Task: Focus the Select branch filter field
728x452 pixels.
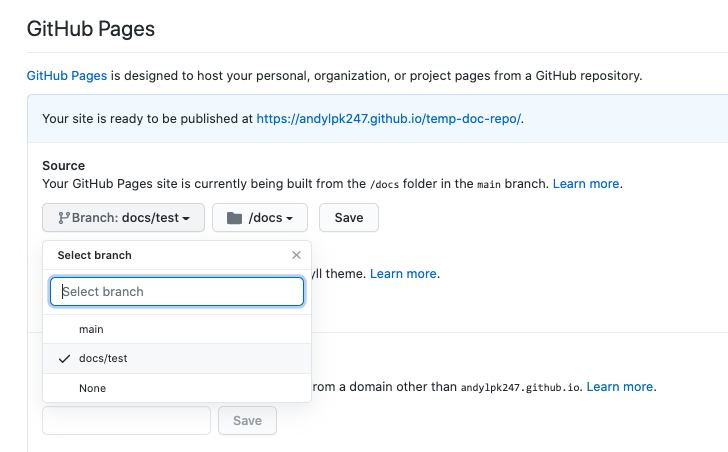Action: coord(177,291)
